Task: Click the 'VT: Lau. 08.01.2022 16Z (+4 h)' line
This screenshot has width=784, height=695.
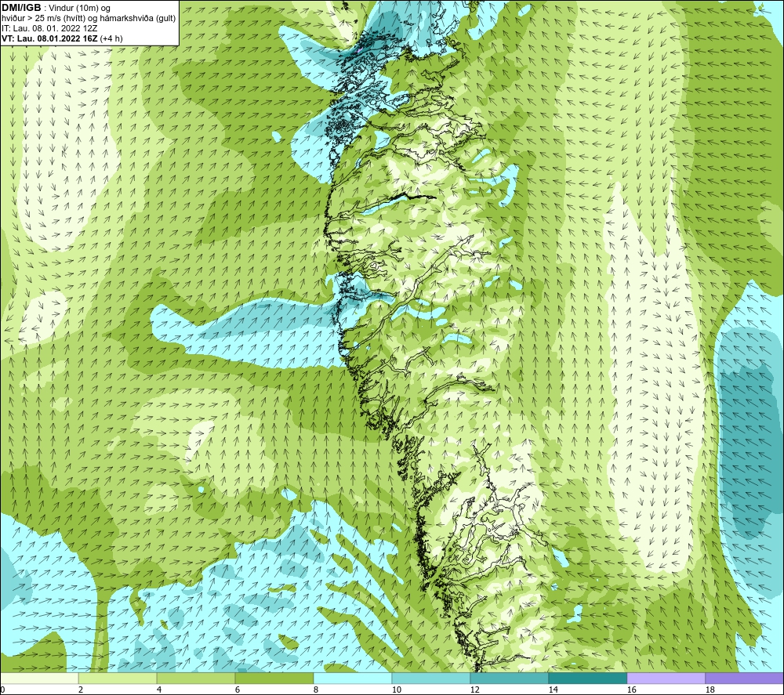Action: tap(62, 38)
